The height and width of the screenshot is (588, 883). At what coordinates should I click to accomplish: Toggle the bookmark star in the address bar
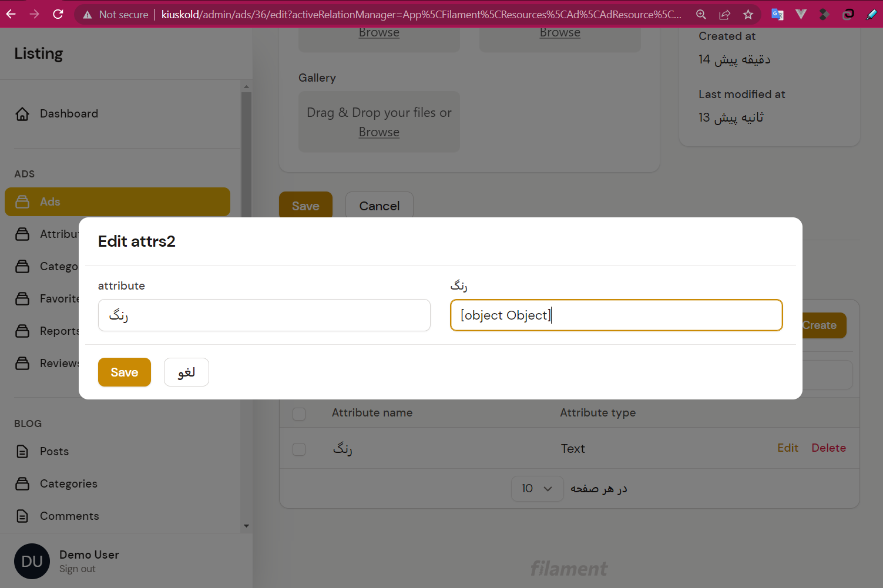pyautogui.click(x=748, y=14)
